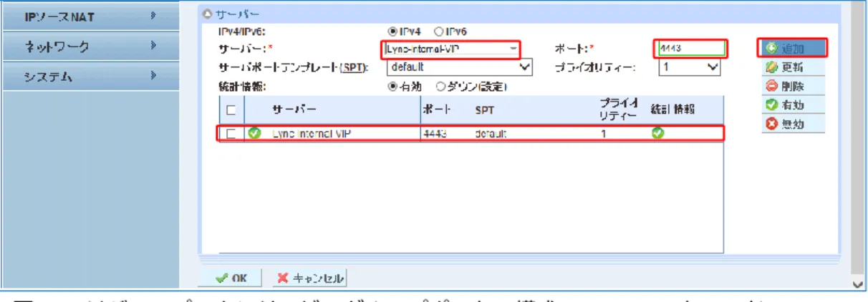Click the 無効 (Disable) button

click(792, 124)
